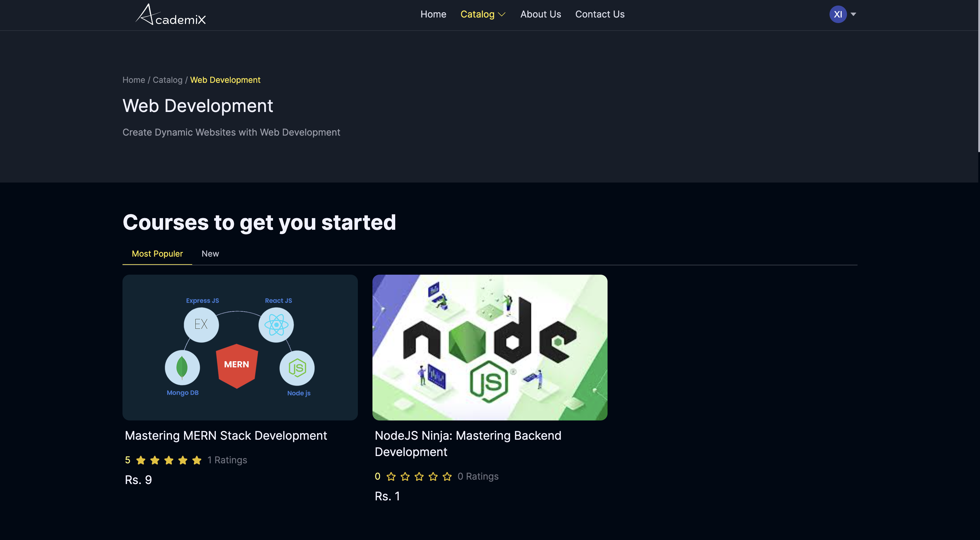Click the AcademiX logo
The image size is (980, 540).
click(x=170, y=15)
